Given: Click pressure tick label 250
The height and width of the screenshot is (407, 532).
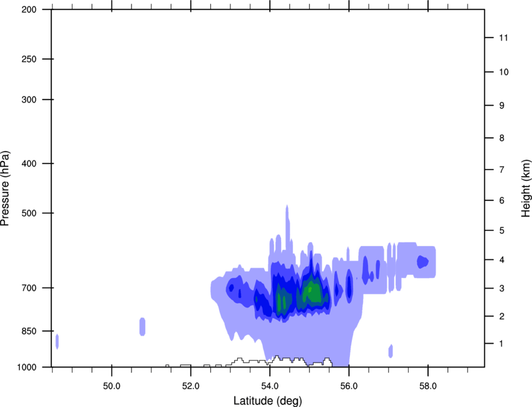Looking at the screenshot, I should tap(29, 59).
